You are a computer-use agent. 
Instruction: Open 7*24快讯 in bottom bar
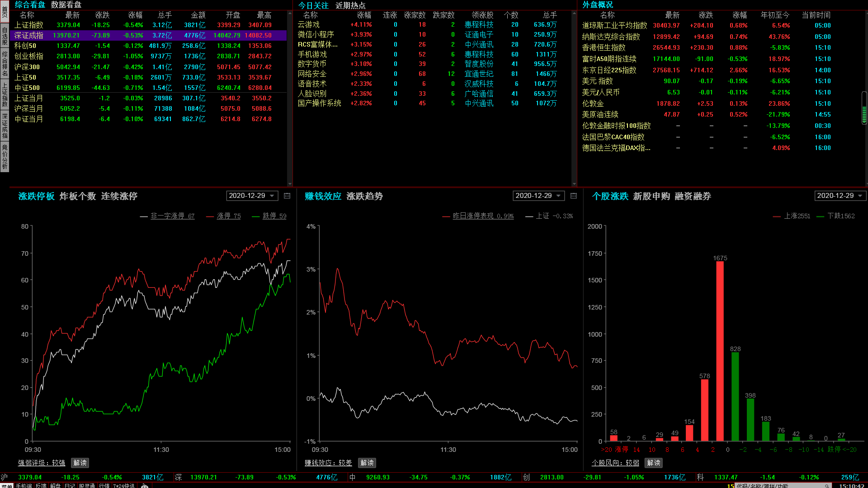click(x=123, y=486)
